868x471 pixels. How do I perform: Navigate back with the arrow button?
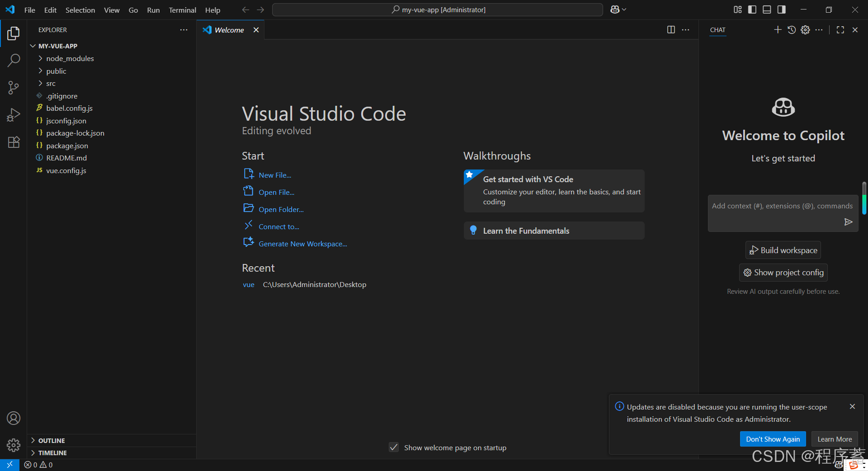pyautogui.click(x=245, y=9)
